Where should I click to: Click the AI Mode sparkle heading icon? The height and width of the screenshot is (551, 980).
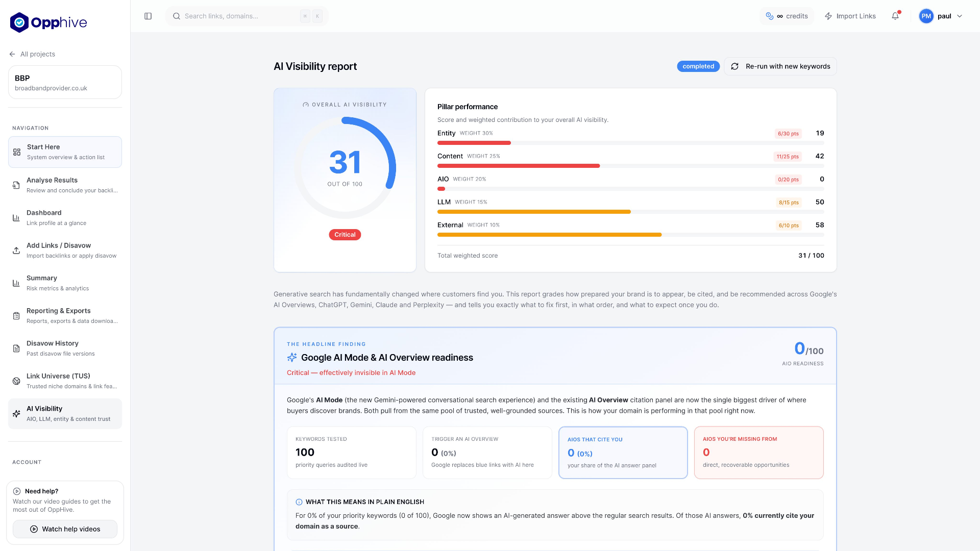tap(292, 357)
